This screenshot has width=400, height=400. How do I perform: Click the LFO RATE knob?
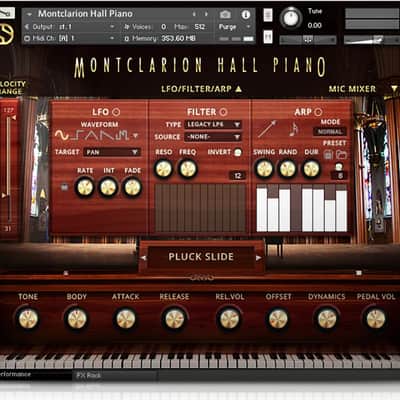click(x=85, y=187)
